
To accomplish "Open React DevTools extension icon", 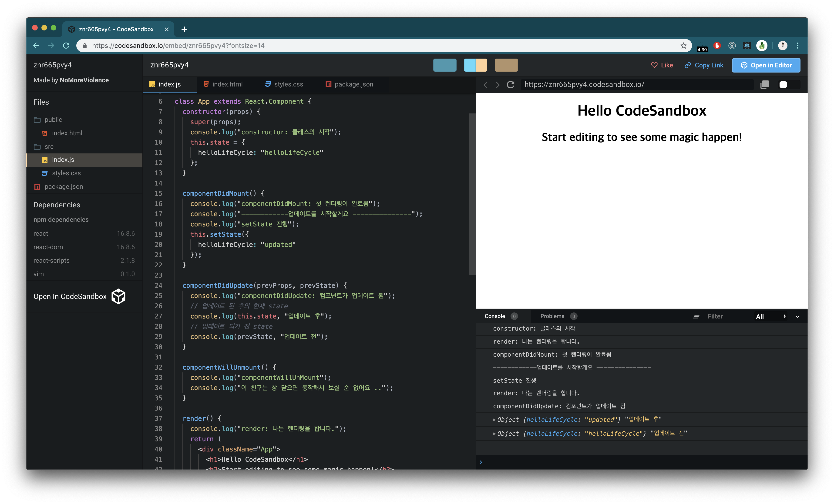I will 747,46.
